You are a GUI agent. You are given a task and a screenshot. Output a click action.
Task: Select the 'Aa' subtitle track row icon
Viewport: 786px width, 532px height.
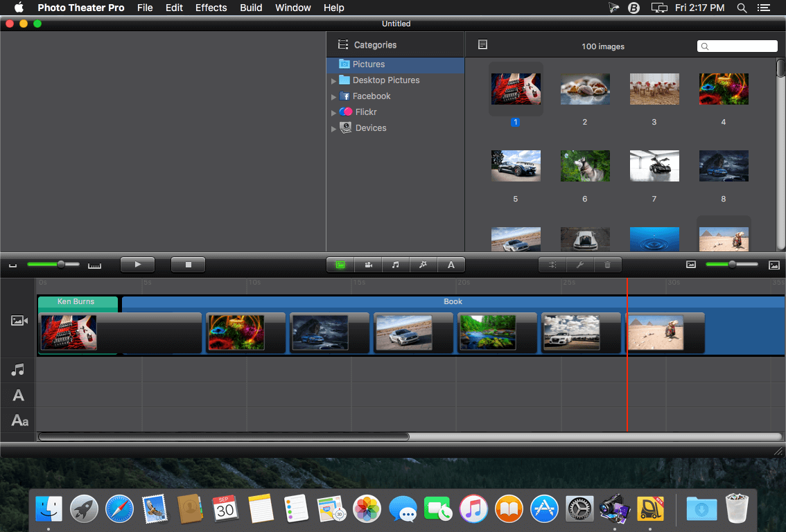tap(19, 420)
